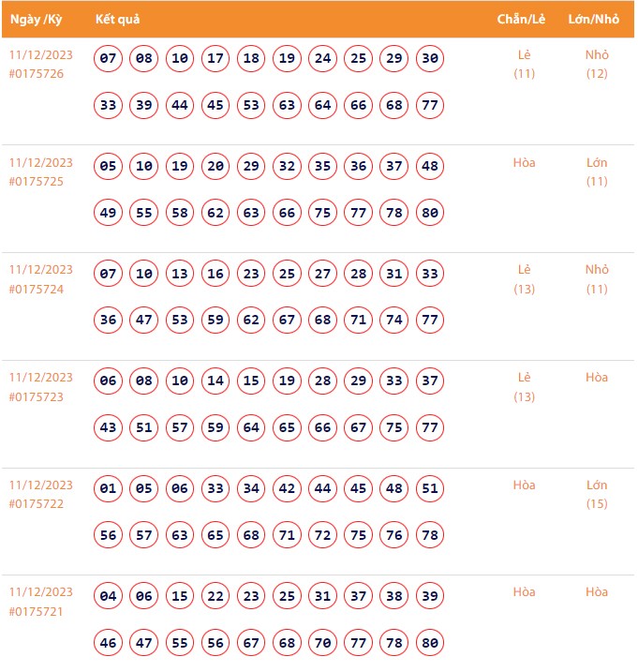Click draw ID #0175723
Image resolution: width=638 pixels, height=672 pixels.
click(x=37, y=397)
